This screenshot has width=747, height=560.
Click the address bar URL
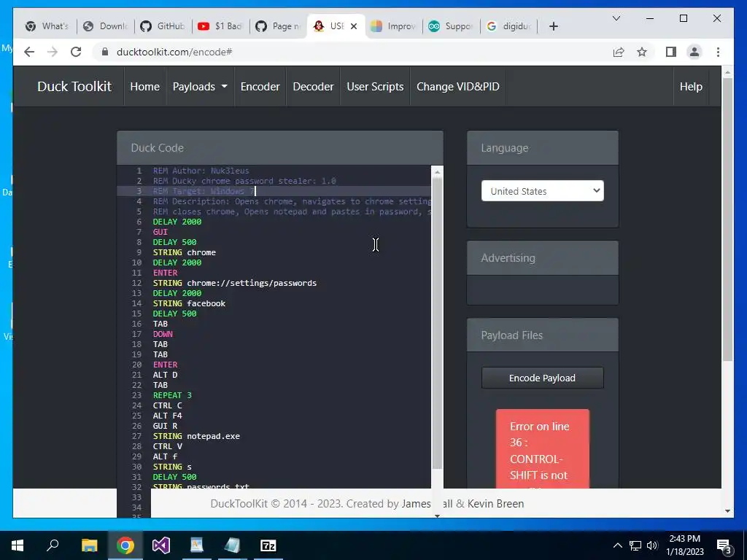[174, 52]
